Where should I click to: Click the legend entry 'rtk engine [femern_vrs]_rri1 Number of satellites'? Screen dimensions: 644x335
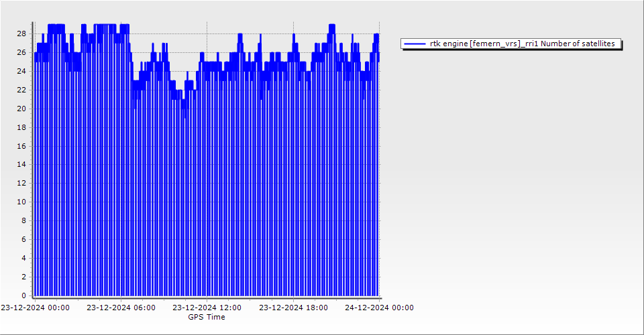click(x=522, y=44)
